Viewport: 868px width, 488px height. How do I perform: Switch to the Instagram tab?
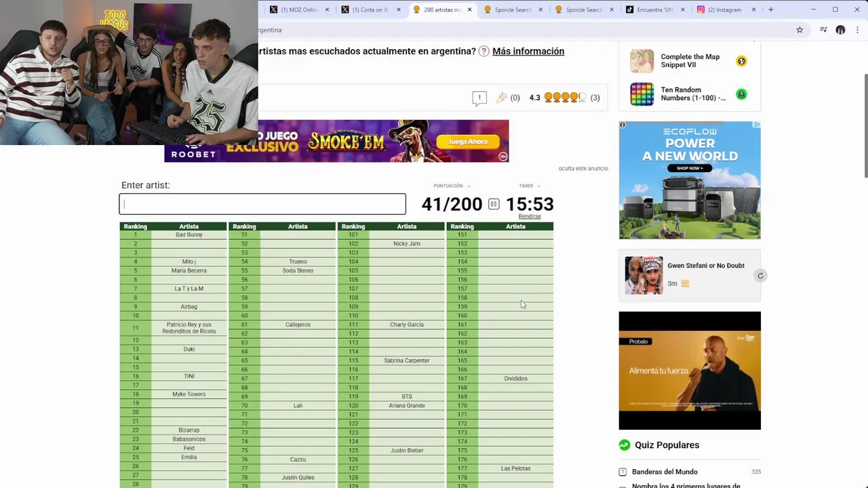(x=725, y=9)
